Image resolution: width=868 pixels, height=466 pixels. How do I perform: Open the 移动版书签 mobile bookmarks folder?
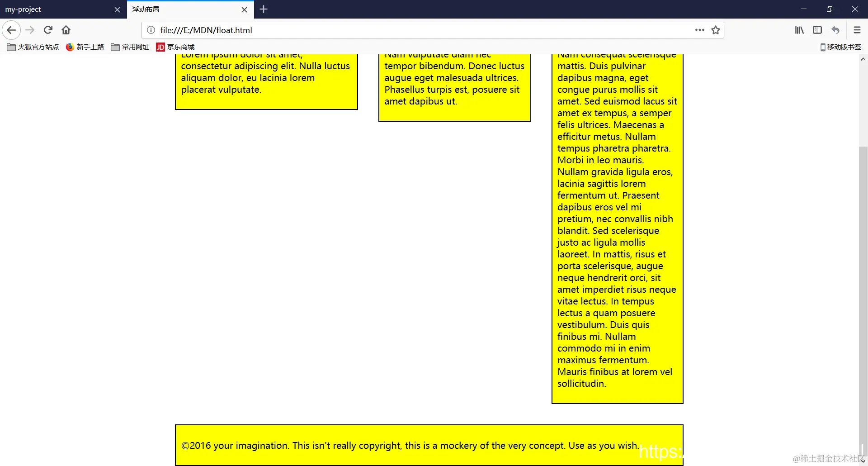coord(840,47)
